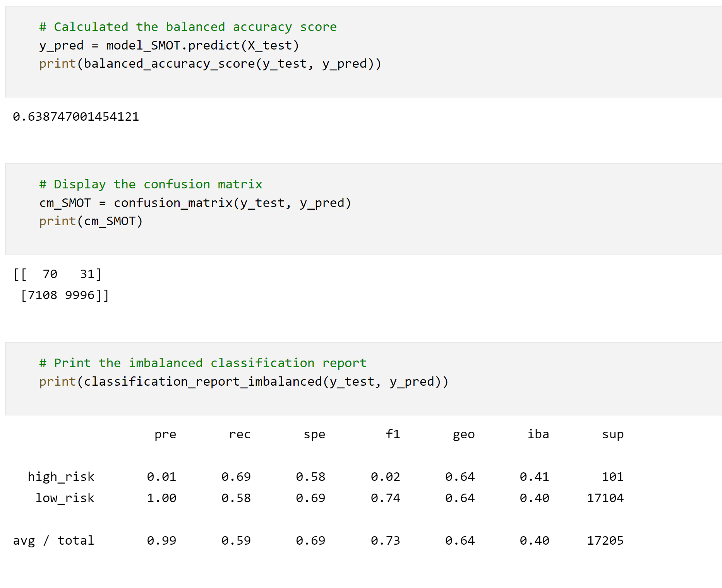
Task: Click high_risk precision value 0.01
Action: (x=161, y=477)
